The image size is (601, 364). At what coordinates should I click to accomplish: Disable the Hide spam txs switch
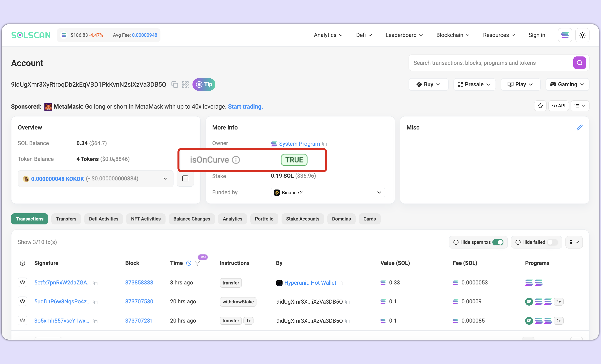498,242
